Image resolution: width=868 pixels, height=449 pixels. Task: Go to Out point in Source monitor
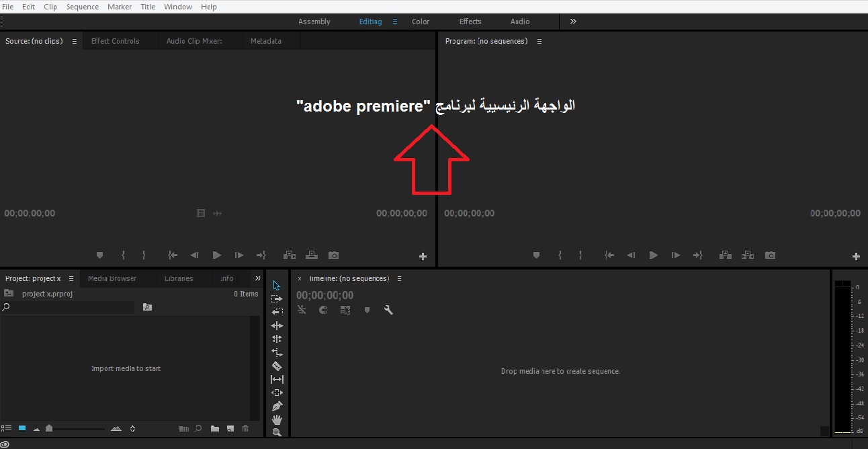(x=261, y=255)
